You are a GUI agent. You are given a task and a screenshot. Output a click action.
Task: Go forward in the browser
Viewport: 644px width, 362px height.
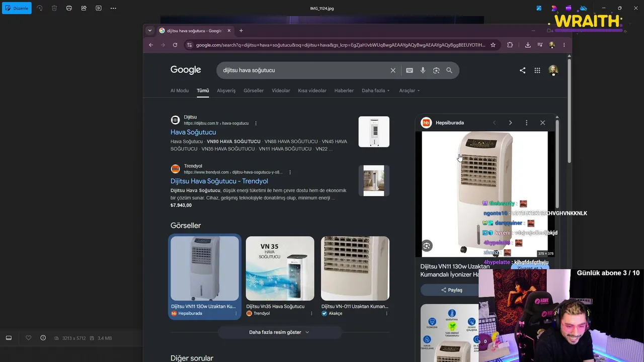tap(163, 45)
